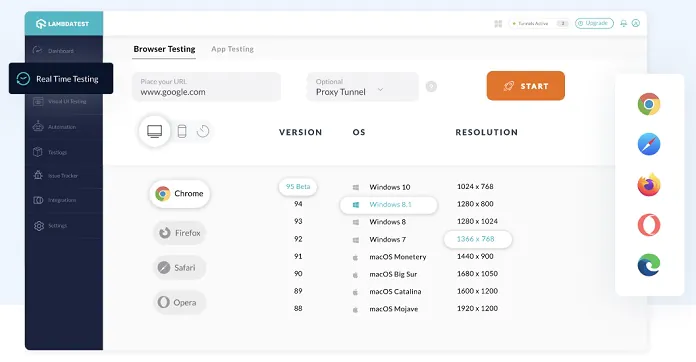The image size is (696, 362).
Task: Select version 88
Action: click(x=298, y=308)
